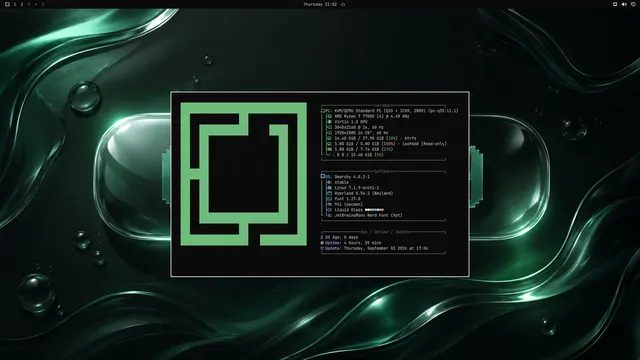Click the 'Liquid Glass' theme name
The image size is (640, 360).
click(x=349, y=210)
